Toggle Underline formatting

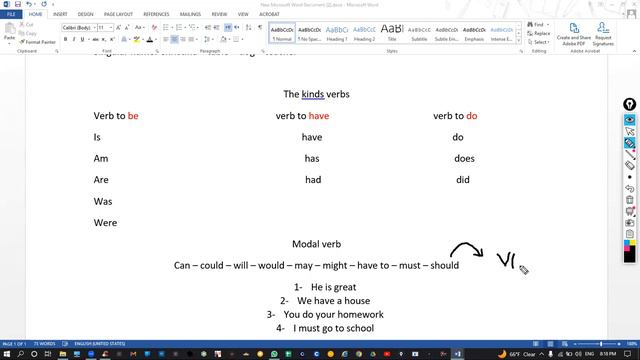tap(82, 40)
